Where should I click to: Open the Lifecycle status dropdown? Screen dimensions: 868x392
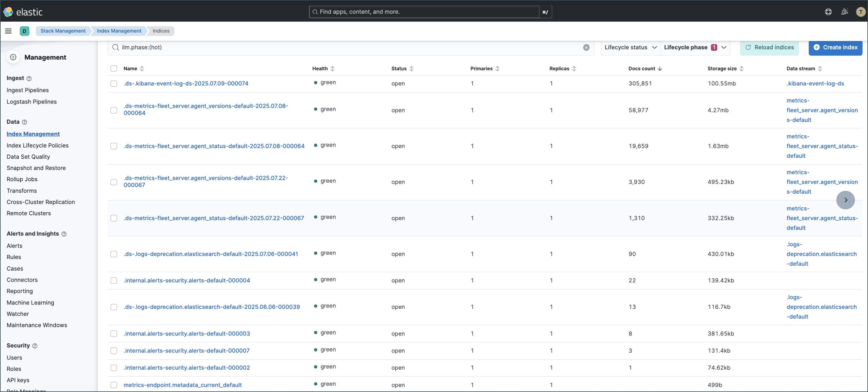click(630, 47)
